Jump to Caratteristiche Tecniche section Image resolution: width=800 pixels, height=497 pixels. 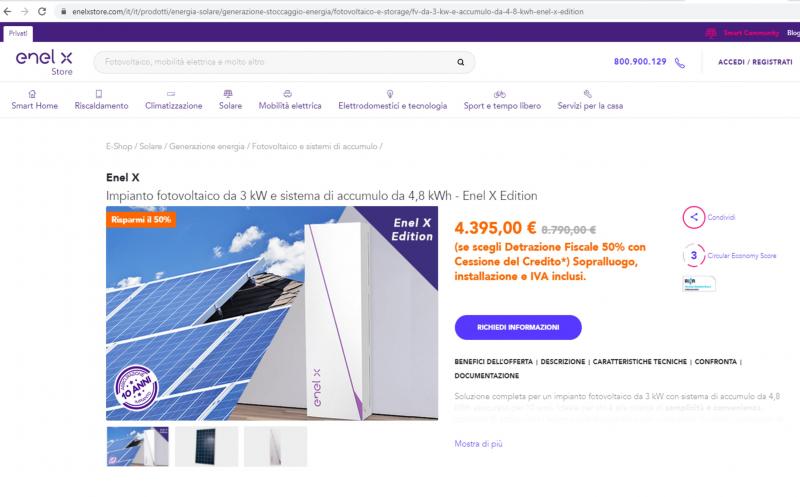pos(637,360)
